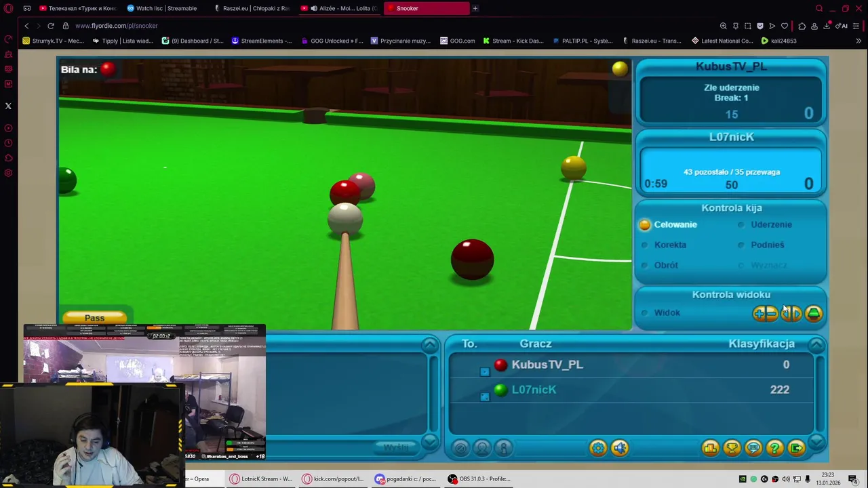Image resolution: width=868 pixels, height=488 pixels.
Task: Click the Opera logo menu
Action: pyautogui.click(x=8, y=8)
